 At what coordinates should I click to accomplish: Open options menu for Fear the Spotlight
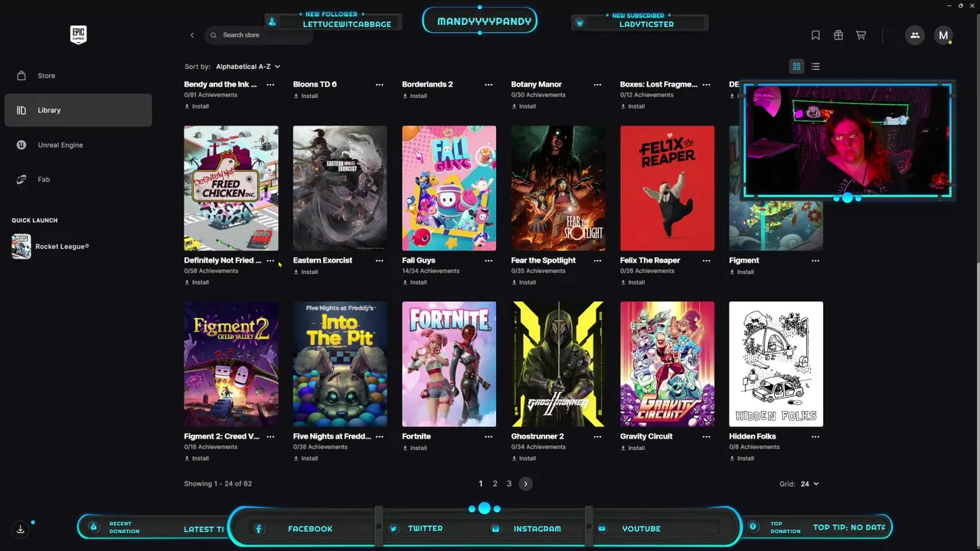[x=597, y=260]
